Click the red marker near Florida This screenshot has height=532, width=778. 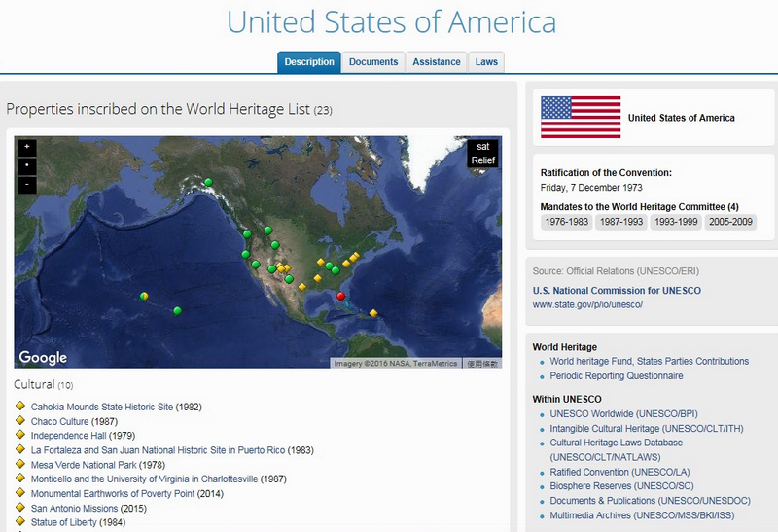click(x=341, y=296)
